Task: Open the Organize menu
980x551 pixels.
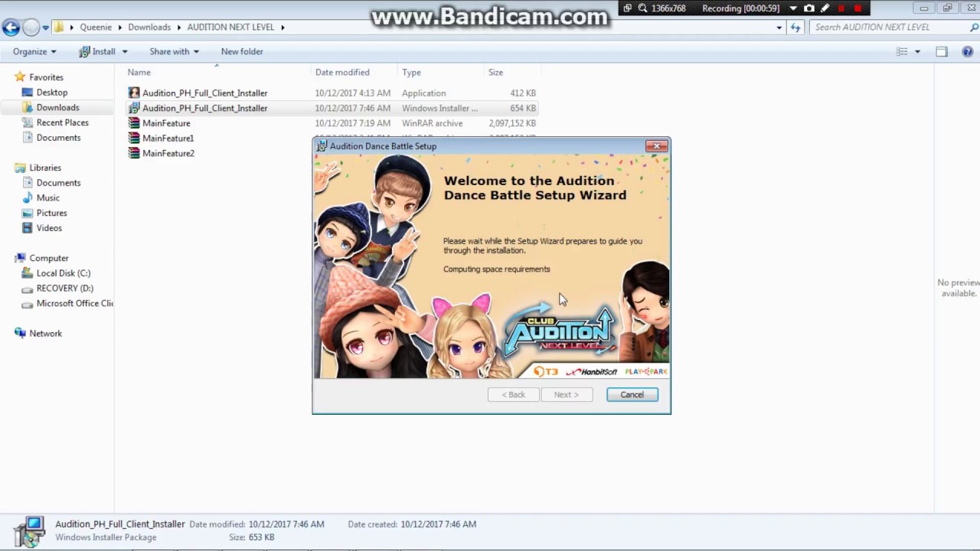Action: click(34, 51)
